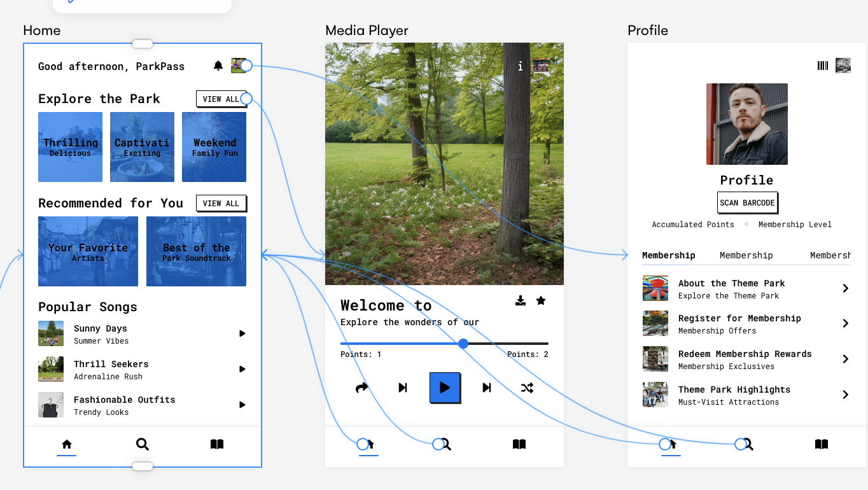Viewport: 868px width, 490px height.
Task: Enable shuffle playback in the Media Player
Action: (x=527, y=388)
